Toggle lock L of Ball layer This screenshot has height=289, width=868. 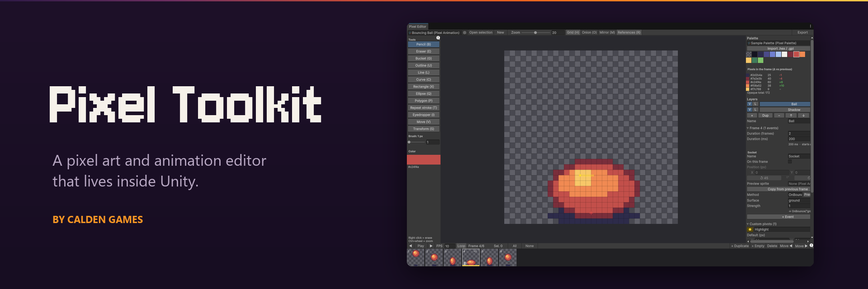pos(755,104)
